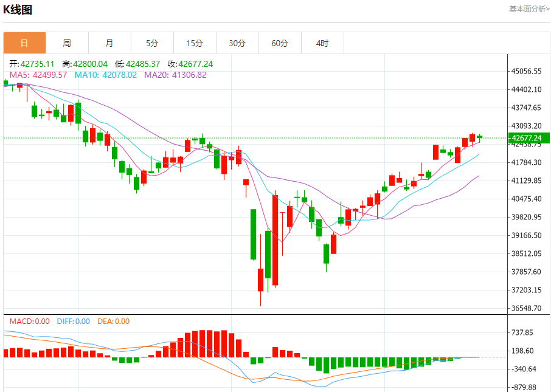Switch to the 月 monthly tab

[x=109, y=43]
